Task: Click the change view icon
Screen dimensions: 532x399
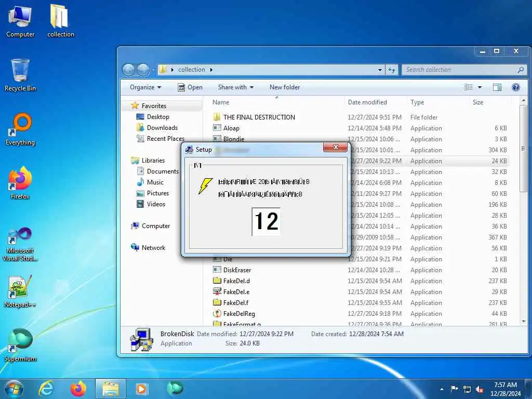Action: (469, 87)
